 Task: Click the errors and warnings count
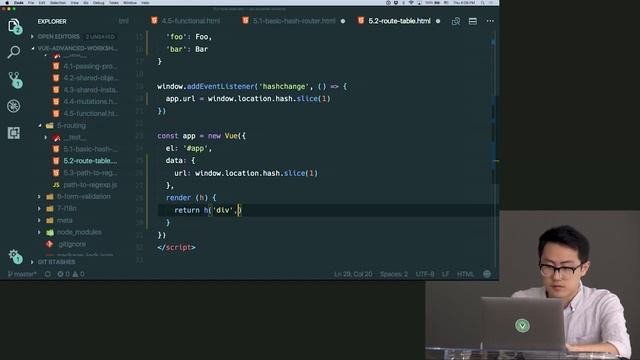click(x=71, y=274)
